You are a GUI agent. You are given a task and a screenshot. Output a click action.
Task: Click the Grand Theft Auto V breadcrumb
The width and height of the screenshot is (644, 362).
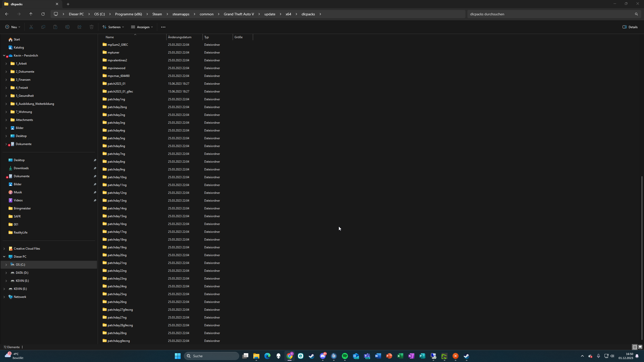coord(239,14)
